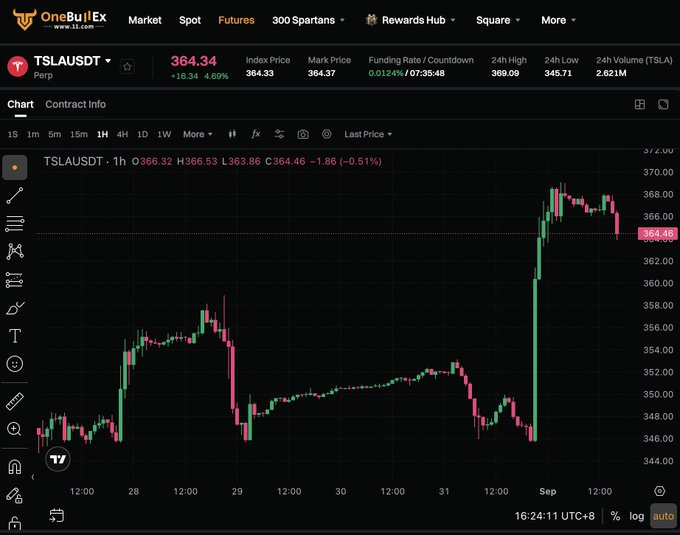Screen dimensions: 680x535
Task: Click the 364.46 current price label
Action: pyautogui.click(x=658, y=234)
